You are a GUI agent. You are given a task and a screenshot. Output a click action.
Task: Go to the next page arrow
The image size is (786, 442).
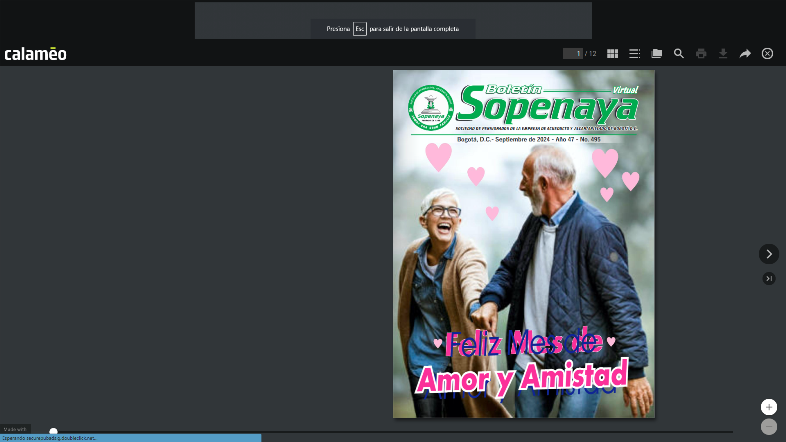[768, 254]
